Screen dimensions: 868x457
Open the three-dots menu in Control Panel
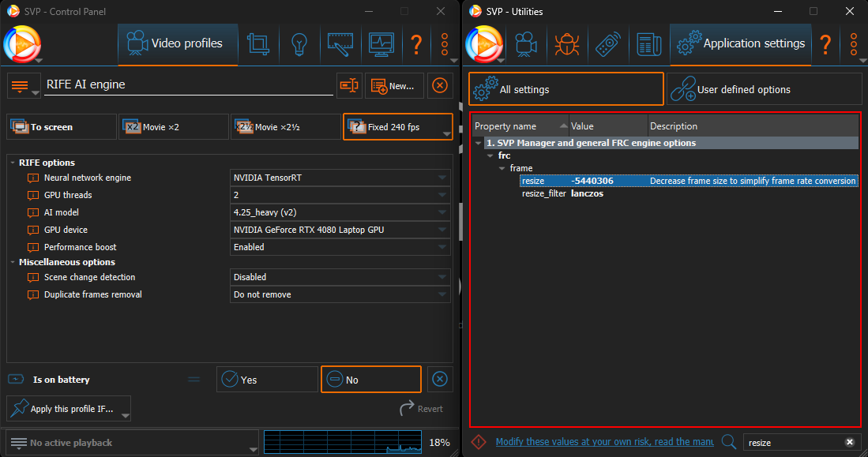[x=445, y=43]
